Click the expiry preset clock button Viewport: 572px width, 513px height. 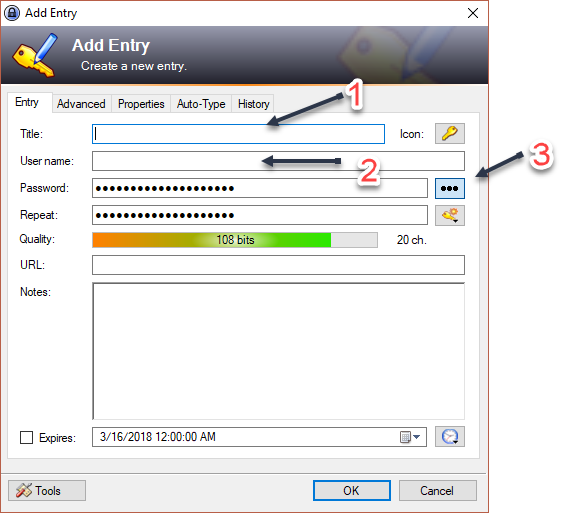coord(449,436)
